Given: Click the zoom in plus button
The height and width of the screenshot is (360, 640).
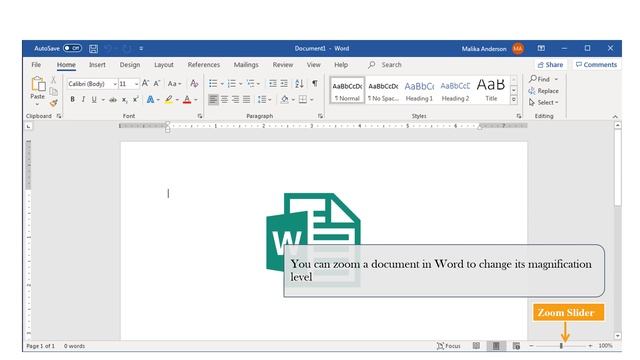Looking at the screenshot, I should 590,346.
